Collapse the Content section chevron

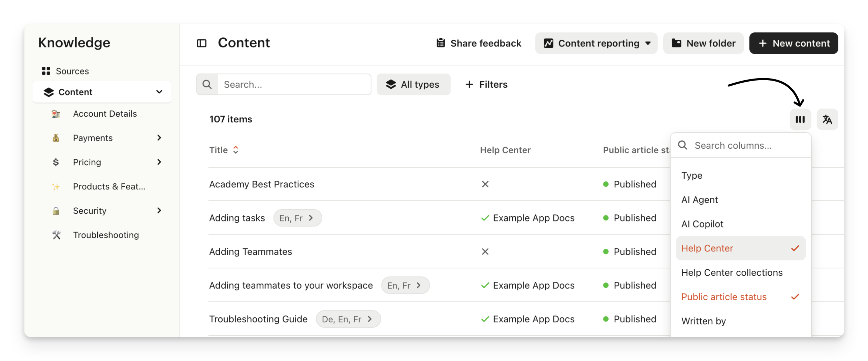click(x=159, y=92)
